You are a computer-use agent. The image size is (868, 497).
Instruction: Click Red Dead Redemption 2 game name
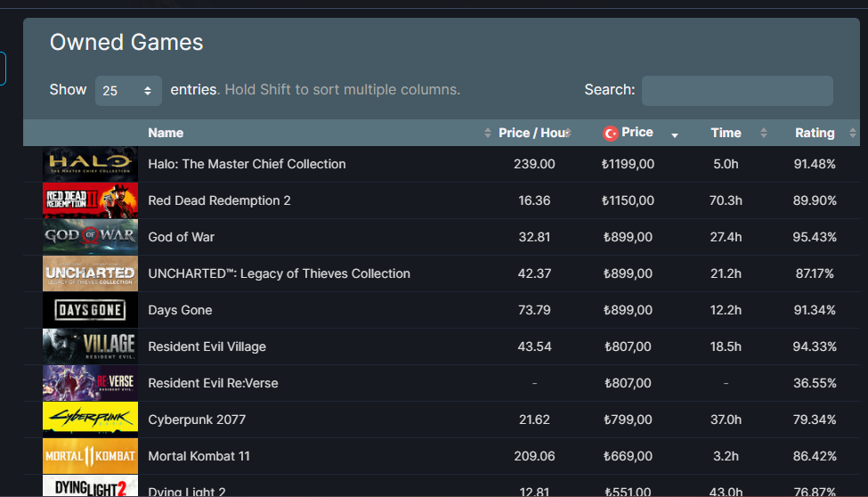[219, 200]
